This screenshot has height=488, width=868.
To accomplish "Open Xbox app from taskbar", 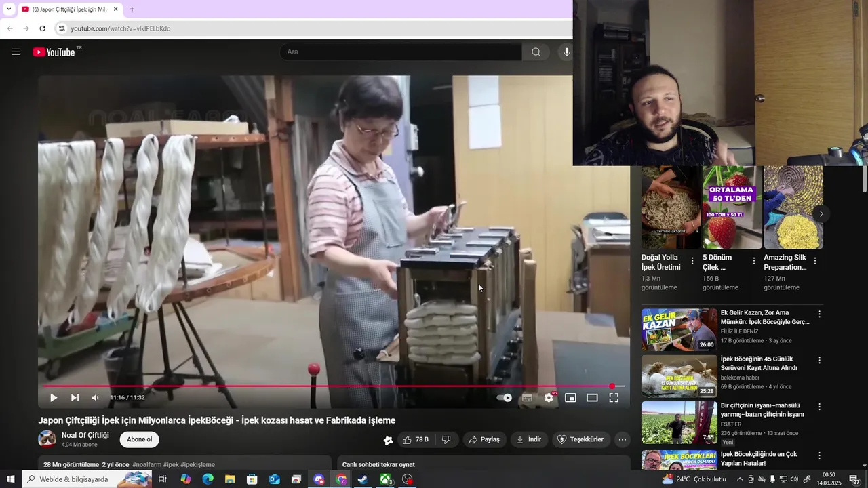I will (x=385, y=479).
